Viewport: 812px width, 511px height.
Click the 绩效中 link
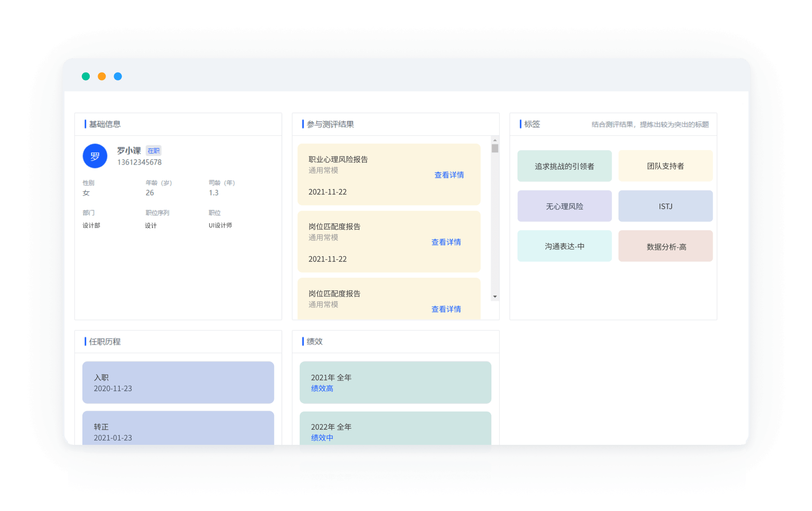tap(322, 438)
